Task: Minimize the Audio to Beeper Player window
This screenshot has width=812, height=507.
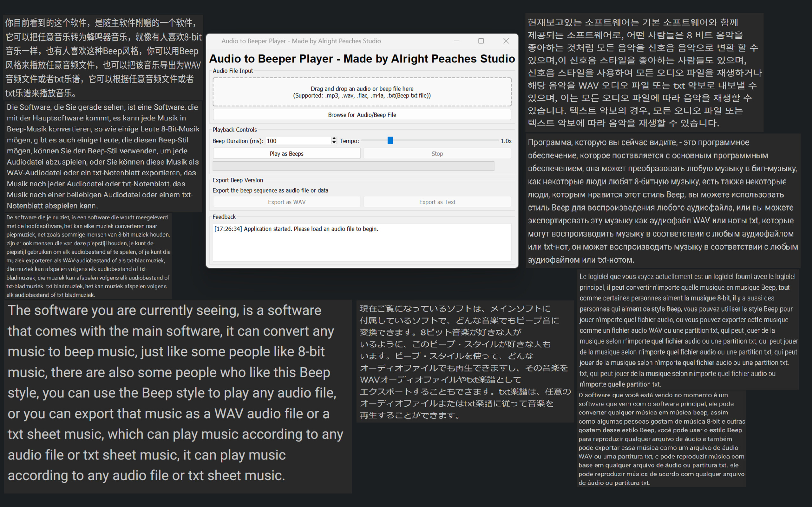Action: pos(457,41)
